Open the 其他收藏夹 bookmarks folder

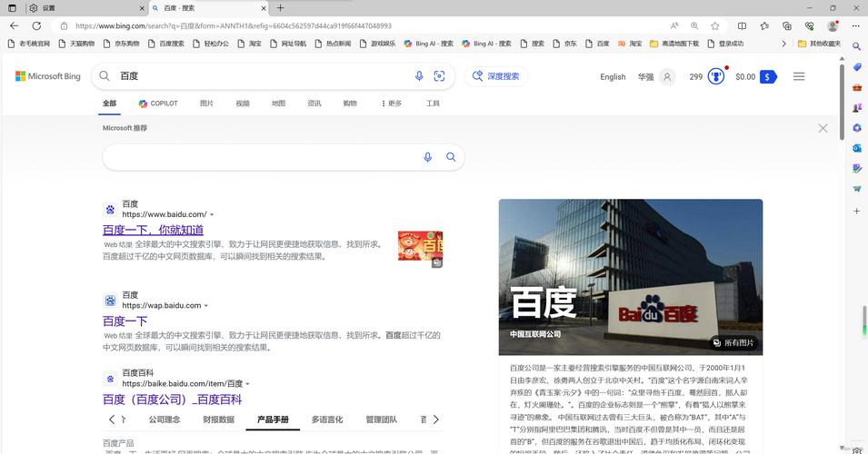click(x=819, y=44)
